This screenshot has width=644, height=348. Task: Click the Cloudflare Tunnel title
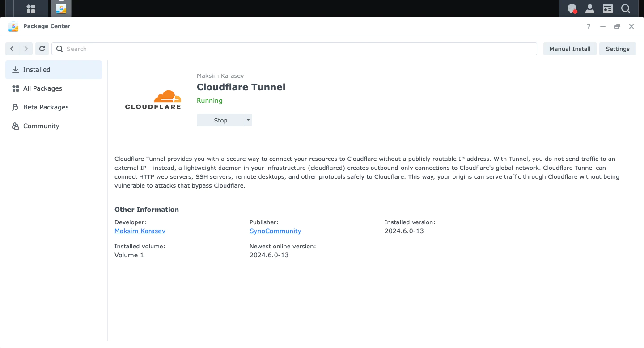(x=241, y=87)
